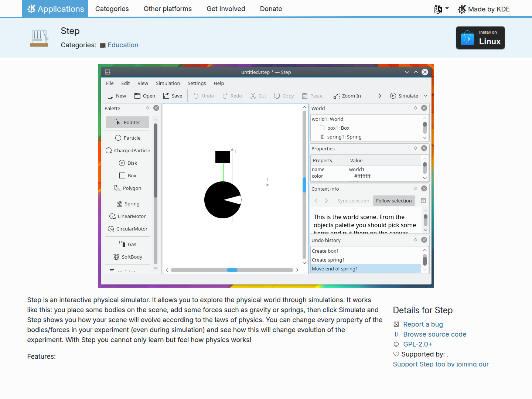
Task: Open the Help menu
Action: point(219,83)
